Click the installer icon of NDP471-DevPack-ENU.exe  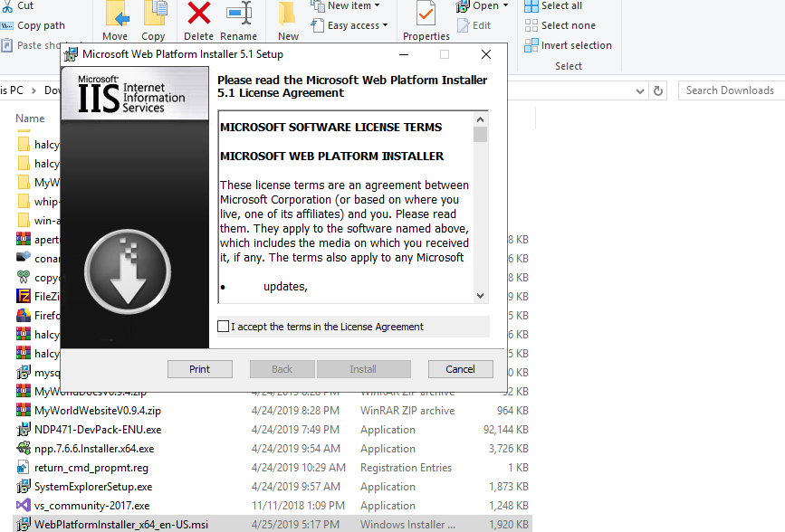pyautogui.click(x=23, y=430)
